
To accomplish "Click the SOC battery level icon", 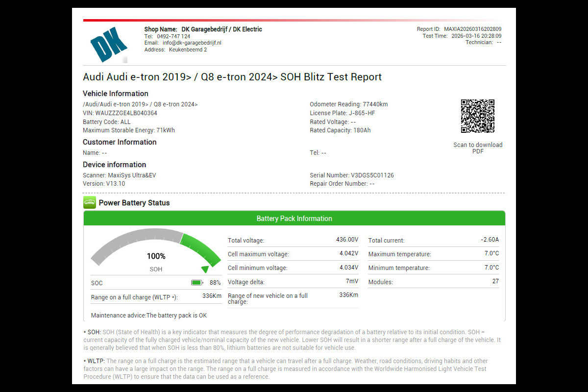I will (196, 283).
